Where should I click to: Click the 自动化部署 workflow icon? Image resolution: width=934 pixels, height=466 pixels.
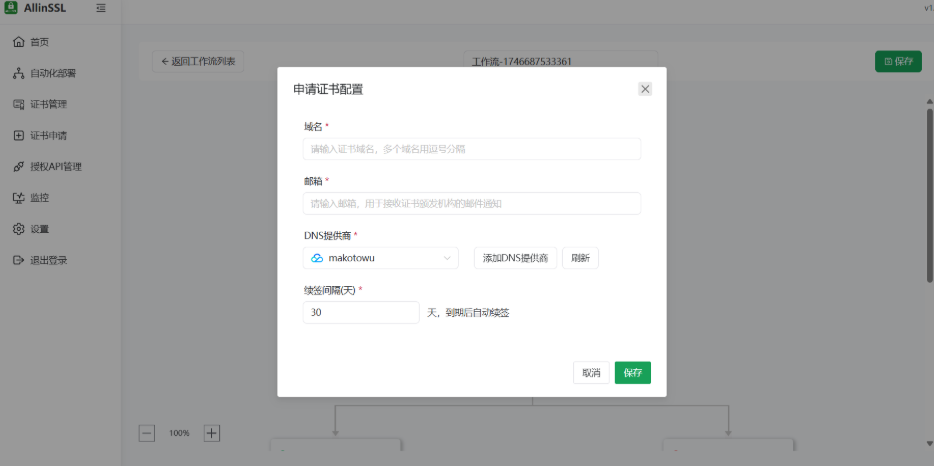(x=18, y=73)
